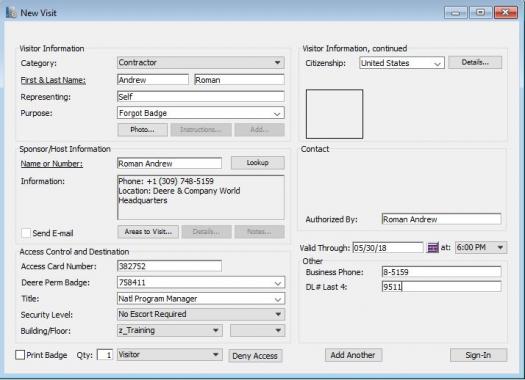Image resolution: width=525 pixels, height=380 pixels.
Task: Click the DL# Last 4 field
Action: click(441, 287)
